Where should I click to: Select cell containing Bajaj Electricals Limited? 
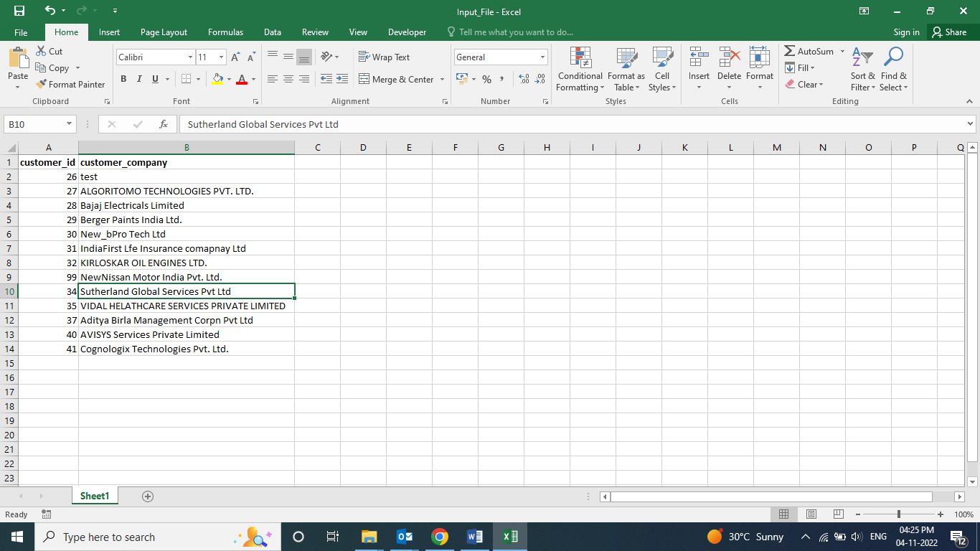(132, 206)
